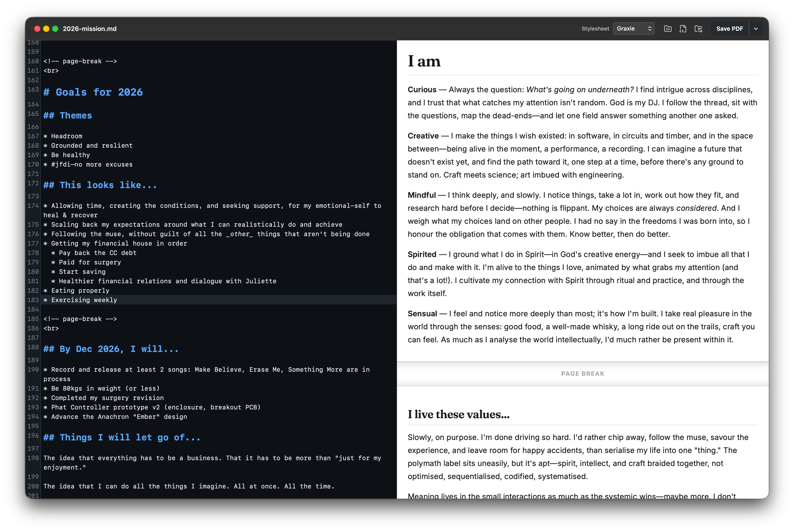Screen dimensions: 794x532
Task: Click the Save PDF button
Action: pyautogui.click(x=729, y=29)
